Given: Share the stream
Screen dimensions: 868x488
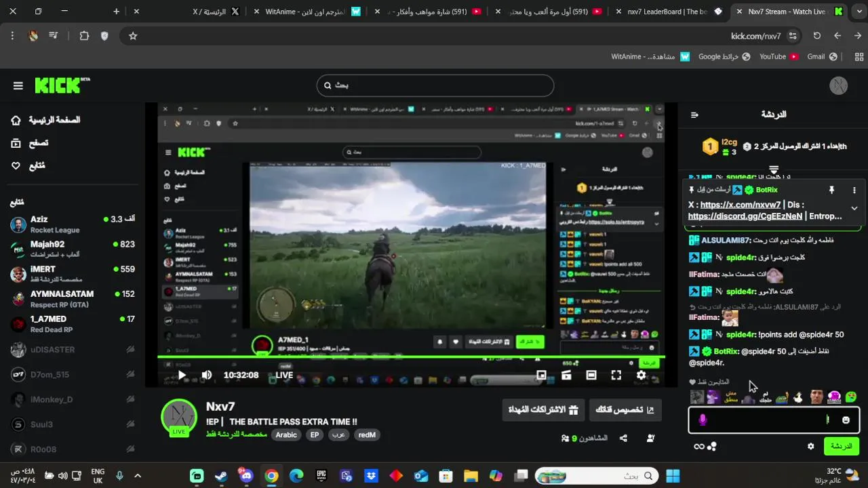Looking at the screenshot, I should 623,439.
